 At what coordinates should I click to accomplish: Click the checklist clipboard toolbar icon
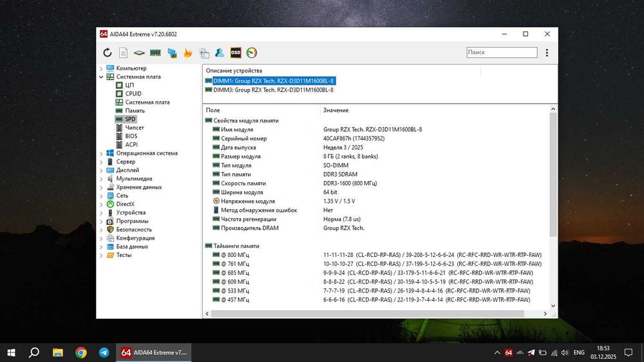204,53
